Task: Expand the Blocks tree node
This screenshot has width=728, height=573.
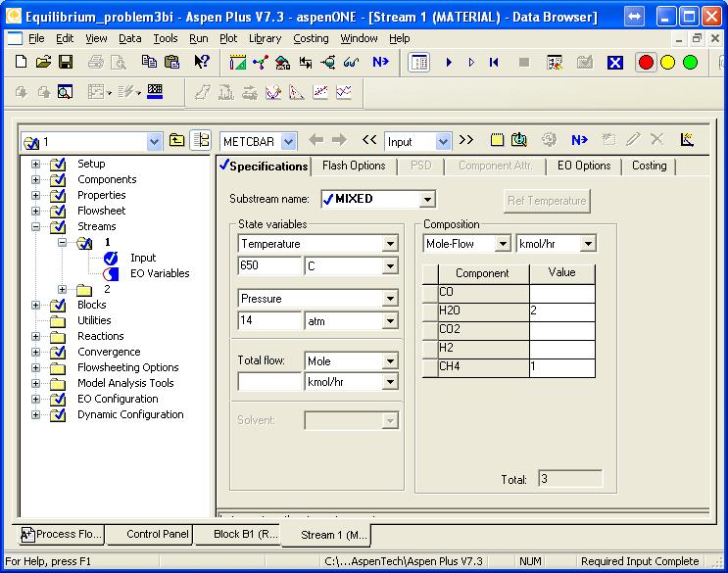Action: (35, 305)
